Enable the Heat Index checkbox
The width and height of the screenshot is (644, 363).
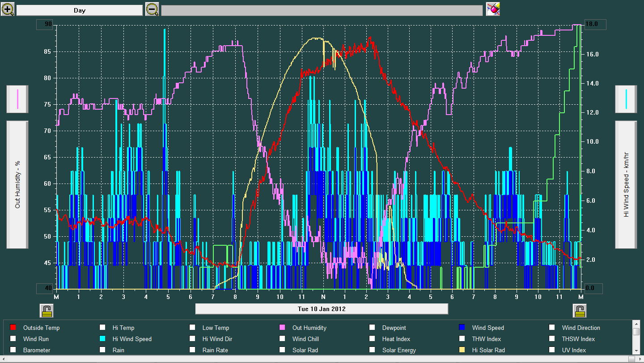point(373,339)
